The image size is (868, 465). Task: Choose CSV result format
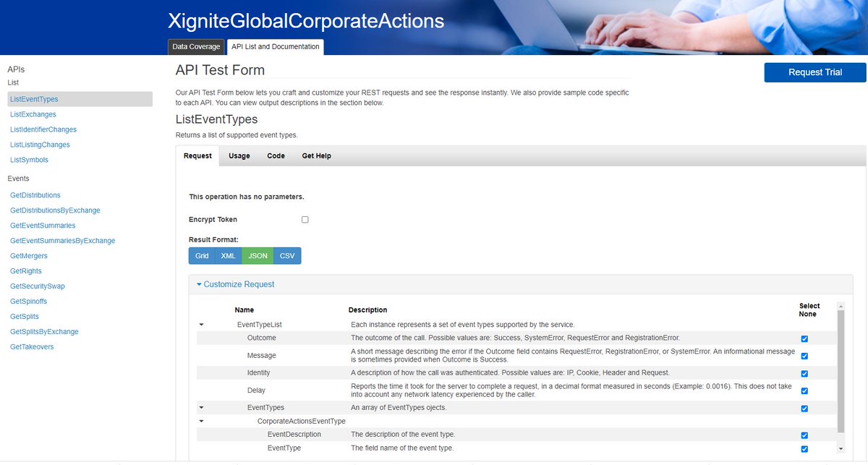tap(287, 256)
